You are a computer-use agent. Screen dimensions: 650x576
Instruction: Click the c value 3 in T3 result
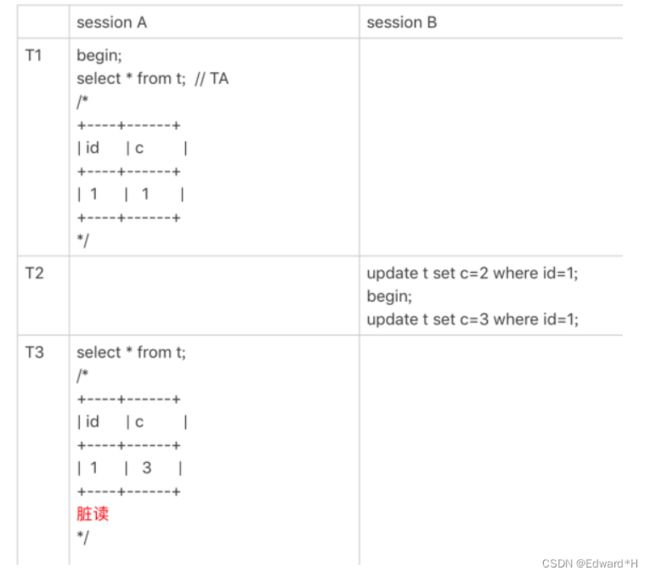point(147,468)
